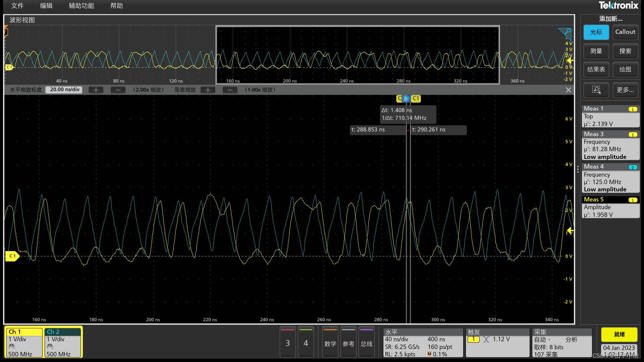Increase horizontal zoom with plus button

click(96, 90)
